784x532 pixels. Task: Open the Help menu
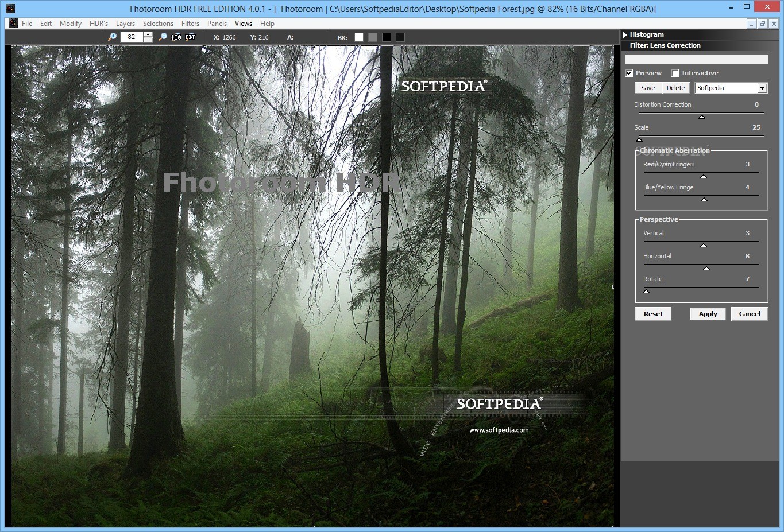point(267,24)
